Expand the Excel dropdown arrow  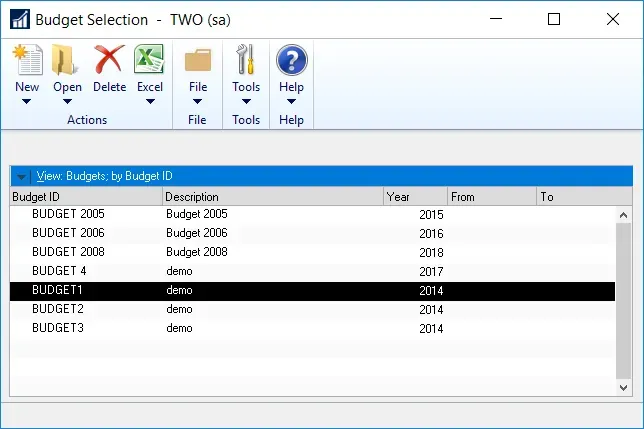[x=150, y=101]
